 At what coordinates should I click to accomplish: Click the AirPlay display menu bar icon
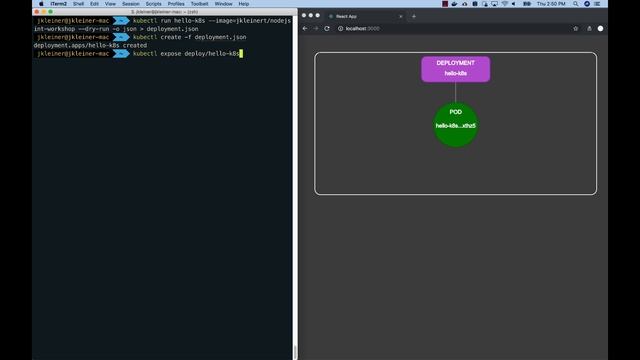(x=494, y=4)
